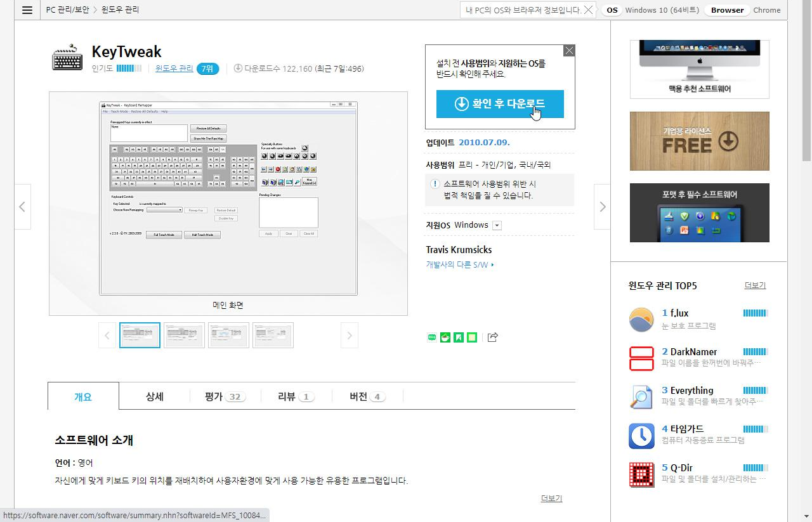
Task: Open the 리뷰 tab
Action: tap(296, 396)
